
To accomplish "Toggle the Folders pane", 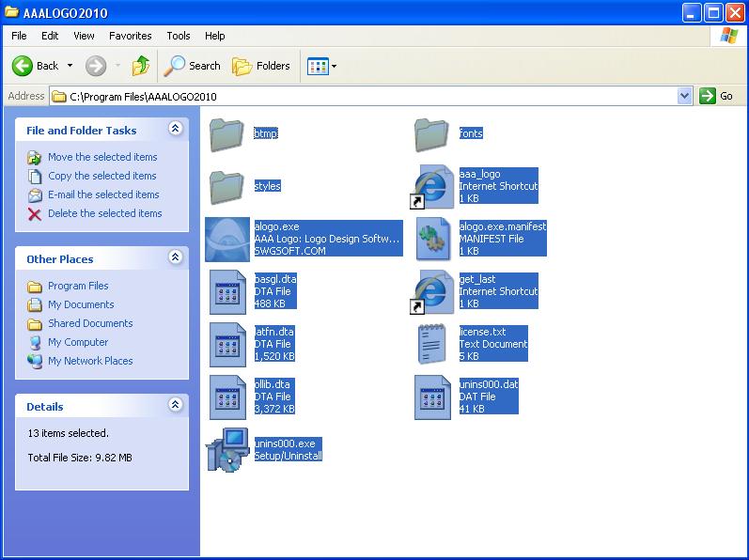I will (x=261, y=66).
